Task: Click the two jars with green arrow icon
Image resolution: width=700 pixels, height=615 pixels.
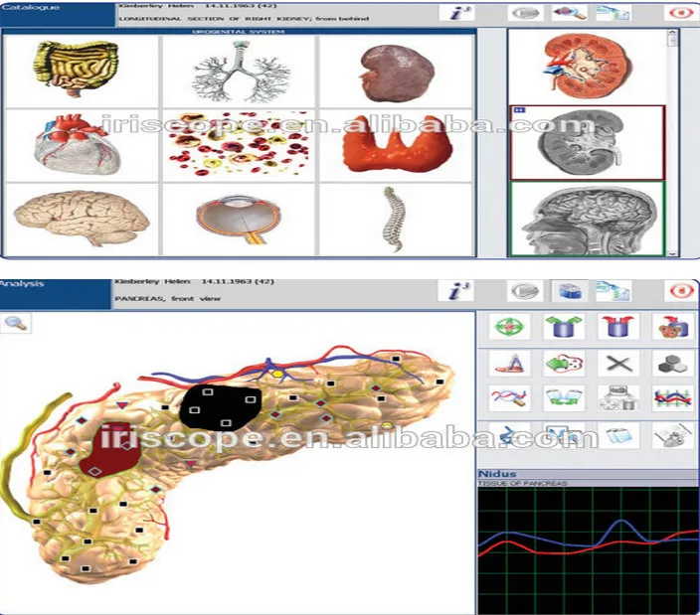Action: (565, 398)
